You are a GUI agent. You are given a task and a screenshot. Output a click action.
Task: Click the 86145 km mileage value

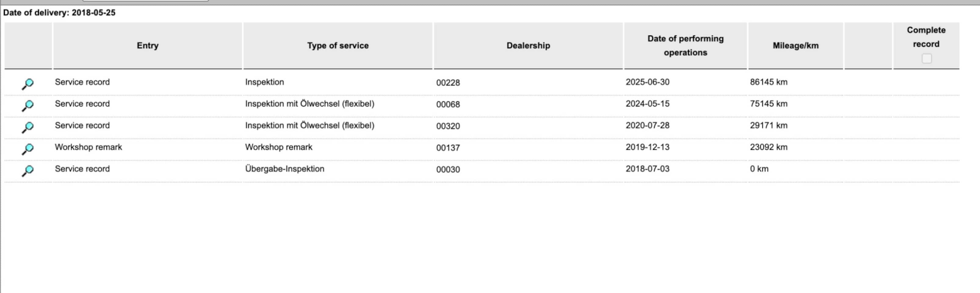coord(768,82)
